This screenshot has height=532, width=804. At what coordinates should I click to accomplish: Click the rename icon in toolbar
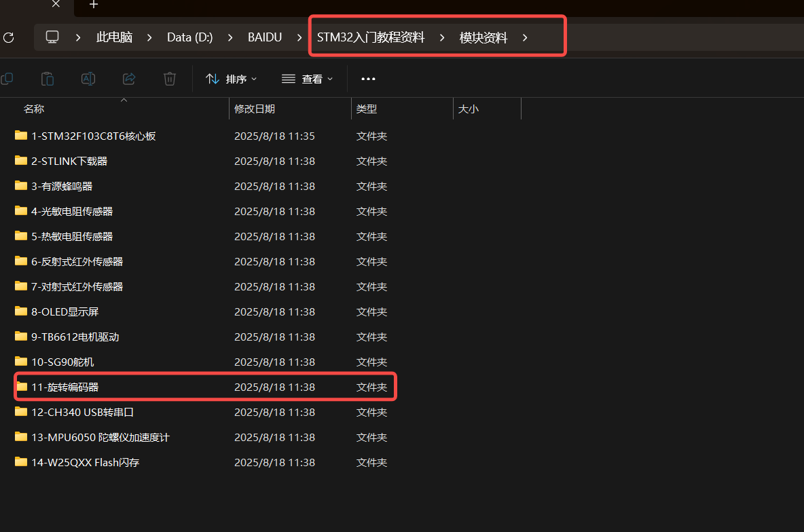click(x=88, y=79)
